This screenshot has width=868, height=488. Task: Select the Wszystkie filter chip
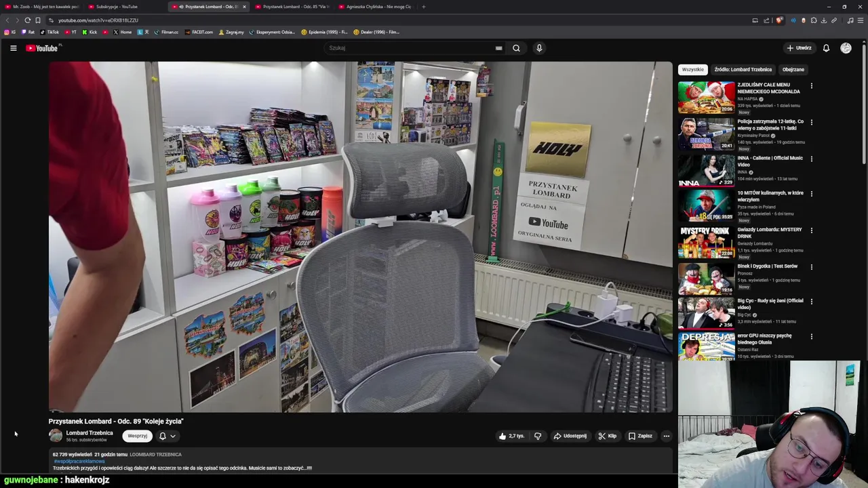coord(692,69)
